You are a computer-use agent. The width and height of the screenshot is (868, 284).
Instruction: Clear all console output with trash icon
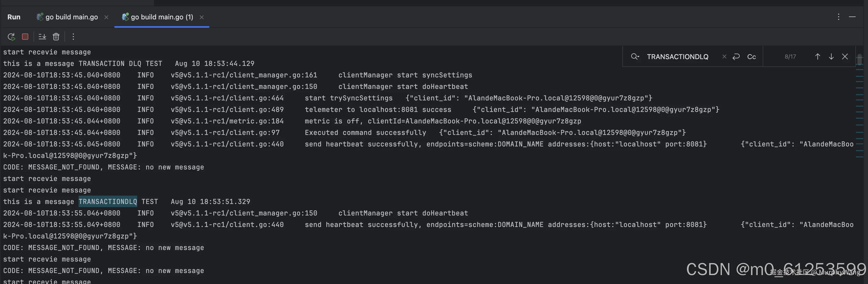pos(56,37)
